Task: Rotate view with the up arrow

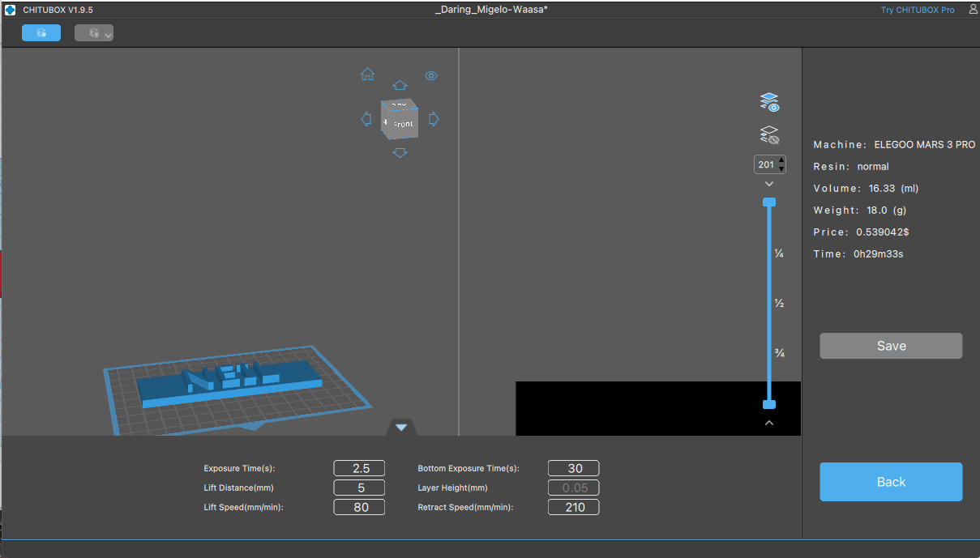Action: click(400, 85)
